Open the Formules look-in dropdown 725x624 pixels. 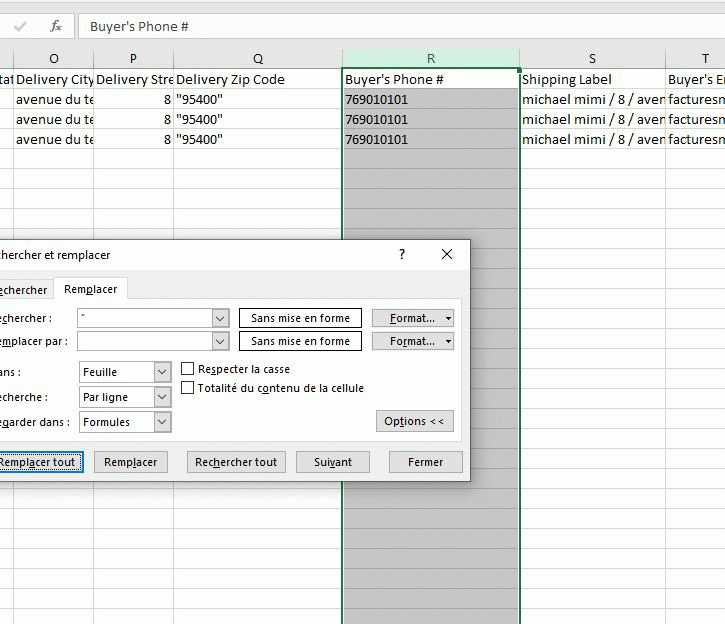[162, 422]
